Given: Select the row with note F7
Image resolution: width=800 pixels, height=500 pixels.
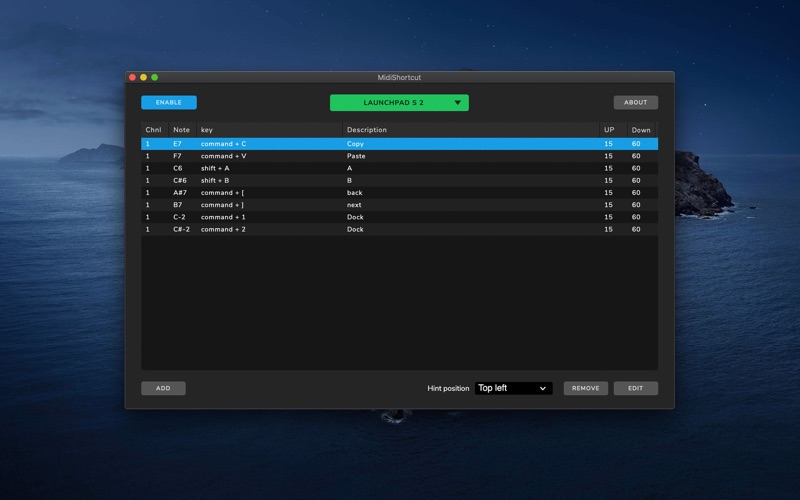Looking at the screenshot, I should tap(399, 156).
